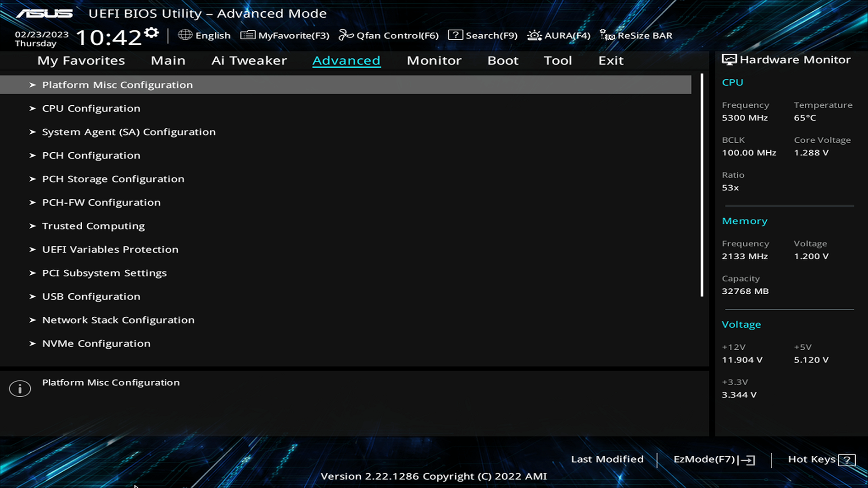
Task: Expand NVMe Configuration entry
Action: (x=96, y=343)
